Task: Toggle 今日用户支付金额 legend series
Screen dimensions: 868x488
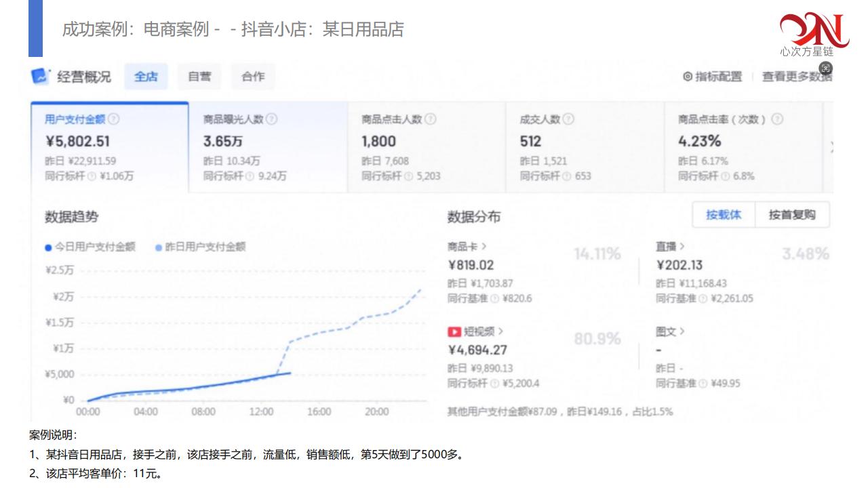Action: pos(90,247)
